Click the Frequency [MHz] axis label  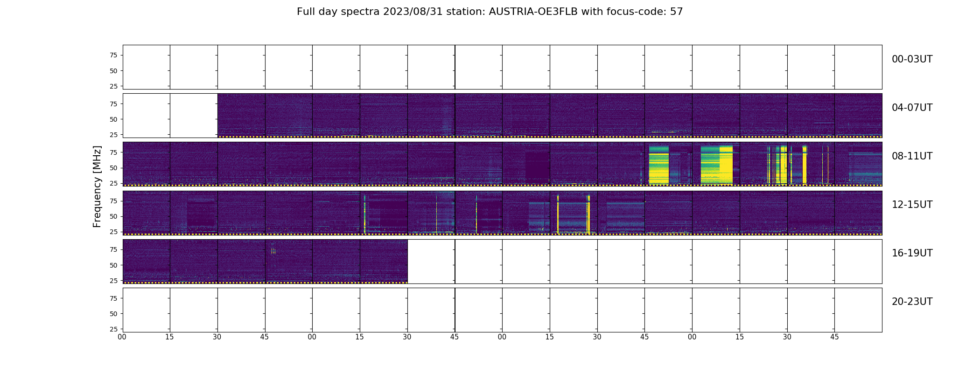pos(97,186)
